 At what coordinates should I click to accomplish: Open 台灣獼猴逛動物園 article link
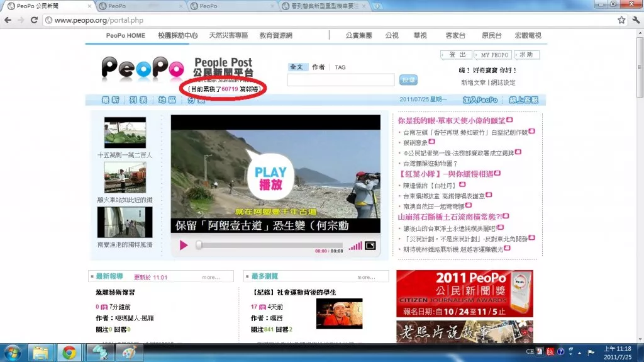click(430, 163)
